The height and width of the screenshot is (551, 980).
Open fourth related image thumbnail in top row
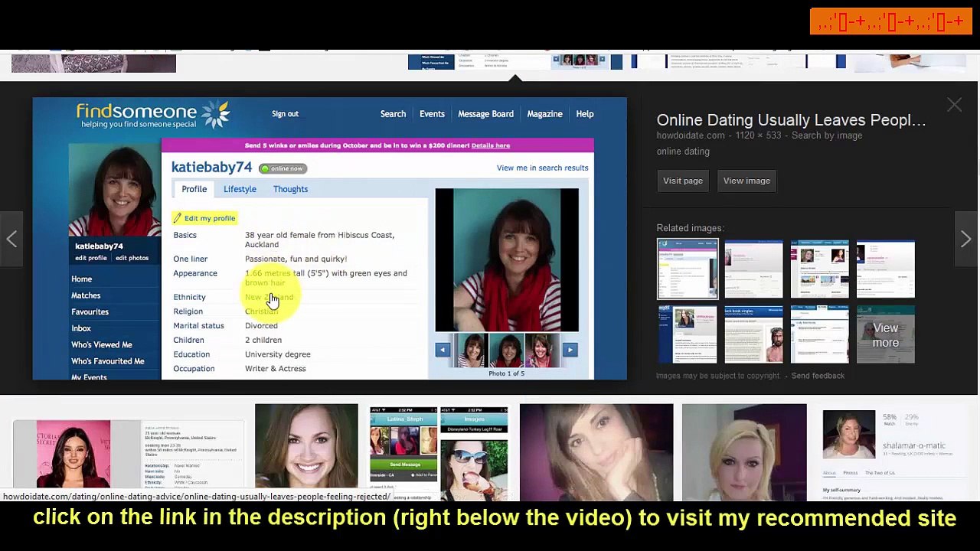886,269
